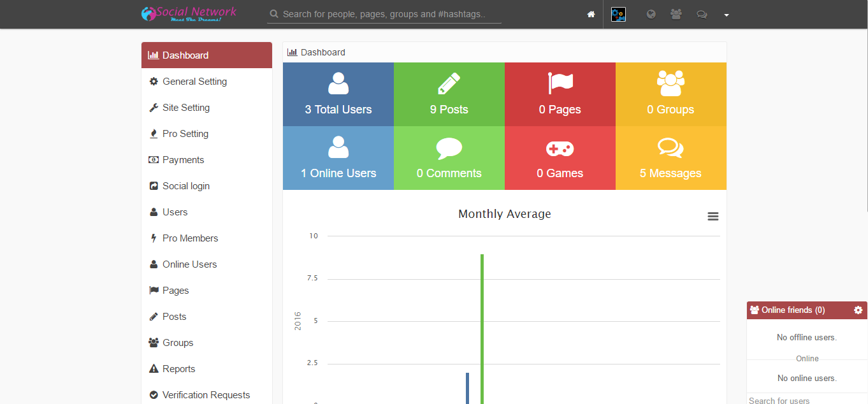The image size is (868, 404).
Task: Go to Pro Members section
Action: [190, 238]
